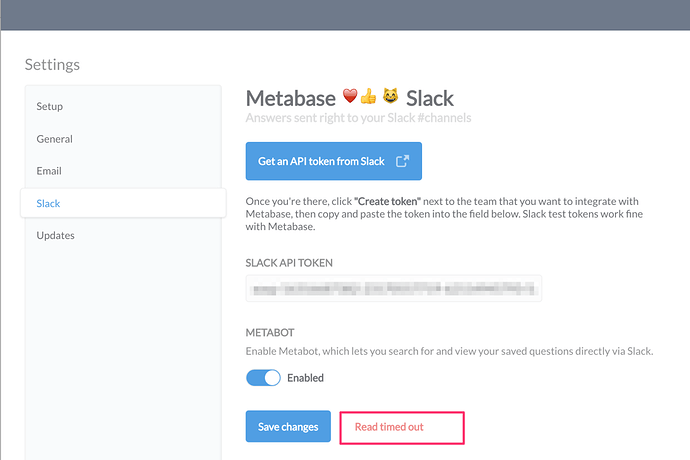Viewport: 690px width, 460px height.
Task: Click the bold "Create token" text
Action: pos(387,201)
